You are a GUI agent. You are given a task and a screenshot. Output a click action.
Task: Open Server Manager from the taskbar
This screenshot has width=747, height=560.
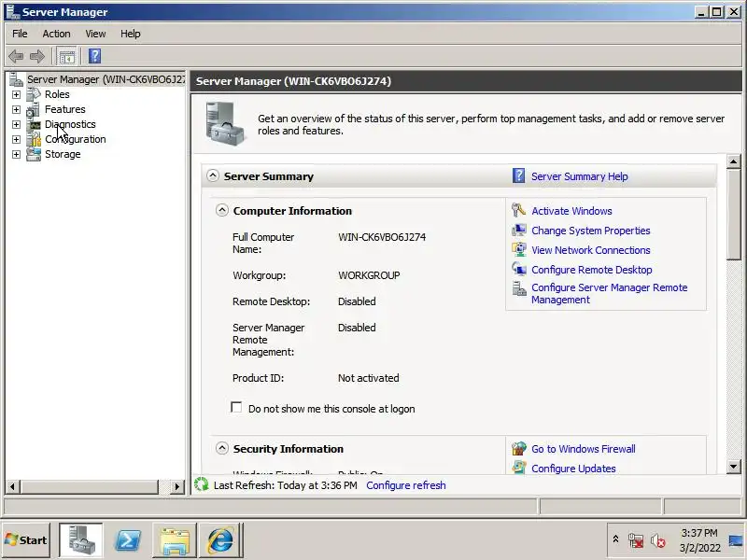pyautogui.click(x=80, y=540)
